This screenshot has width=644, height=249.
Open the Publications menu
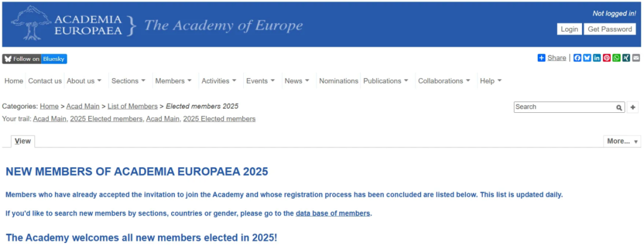coord(386,81)
